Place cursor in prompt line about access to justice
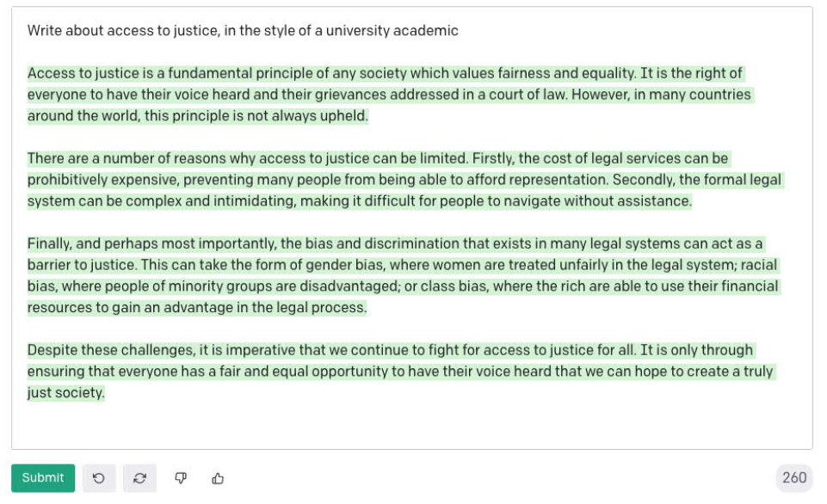Viewport: 827px width, 504px height. (243, 31)
